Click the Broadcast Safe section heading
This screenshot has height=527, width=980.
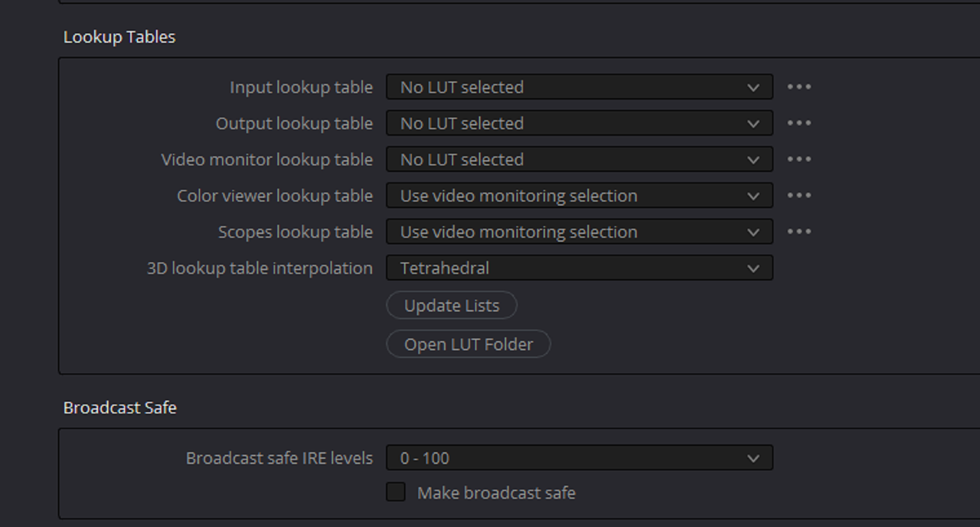point(120,408)
